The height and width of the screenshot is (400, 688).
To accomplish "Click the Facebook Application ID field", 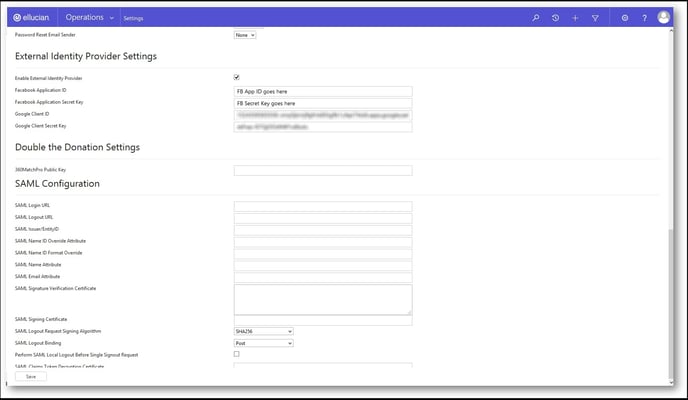I will (x=323, y=91).
